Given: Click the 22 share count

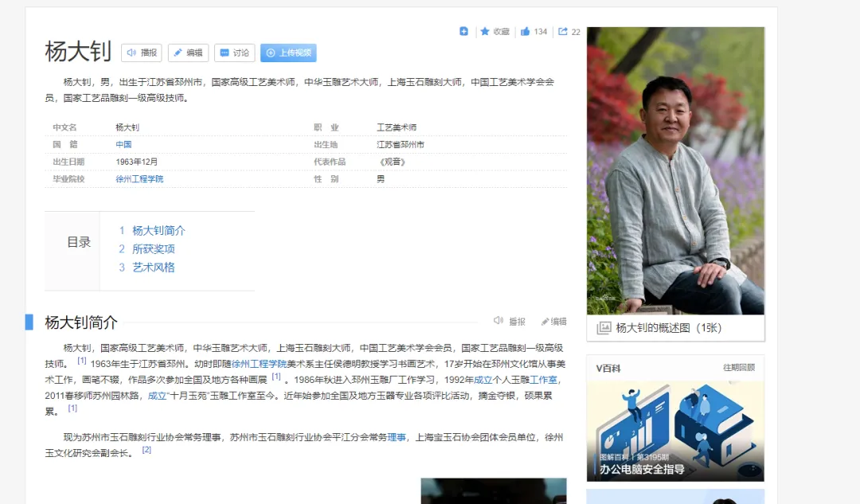Looking at the screenshot, I should [x=576, y=32].
